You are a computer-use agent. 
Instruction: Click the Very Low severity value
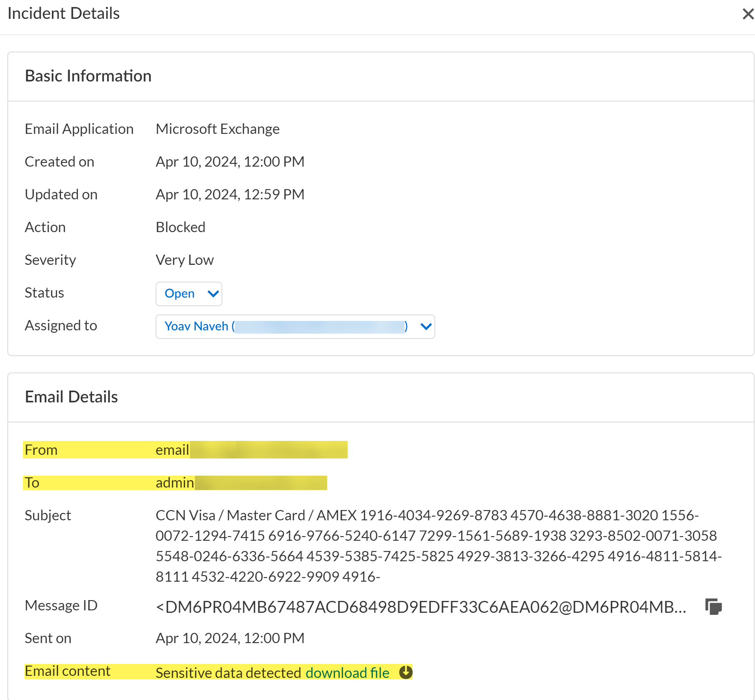click(x=185, y=260)
